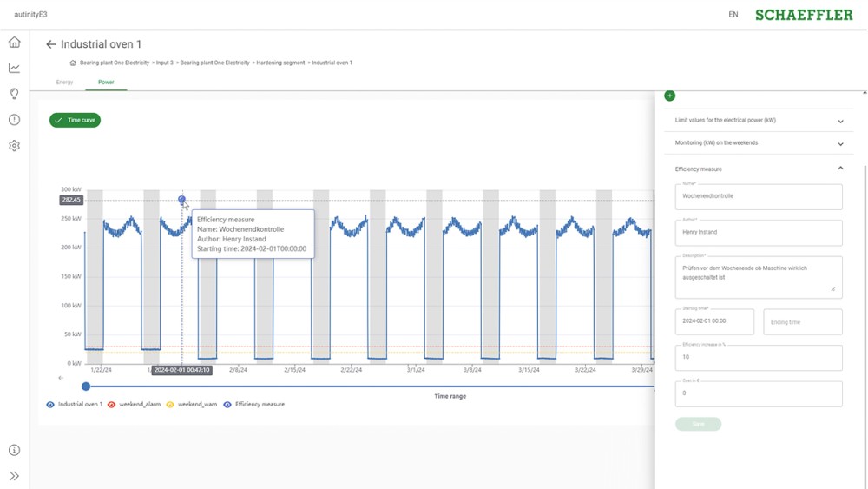Screen dimensions: 868x489
Task: Click the Ending time input field
Action: point(802,321)
